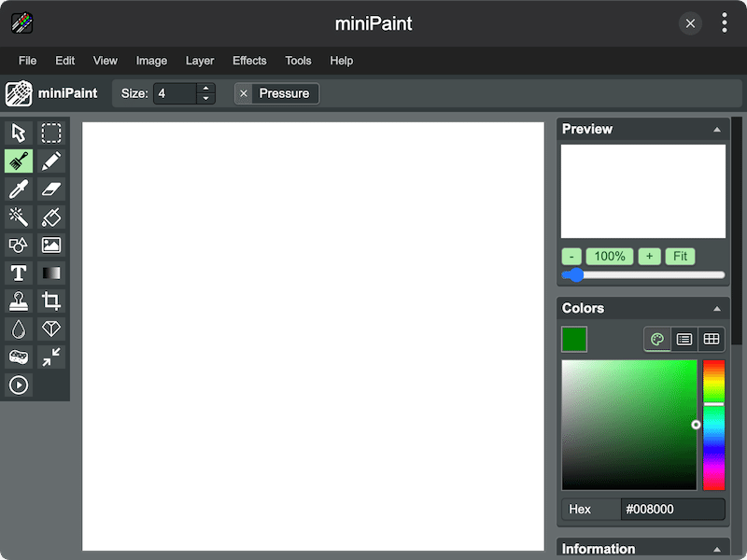Open the Edit menu
The image size is (747, 560).
64,61
